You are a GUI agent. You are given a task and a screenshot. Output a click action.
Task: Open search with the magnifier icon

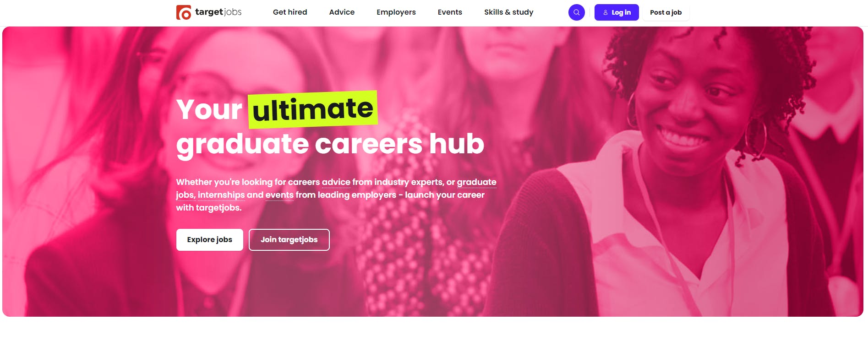coord(577,12)
